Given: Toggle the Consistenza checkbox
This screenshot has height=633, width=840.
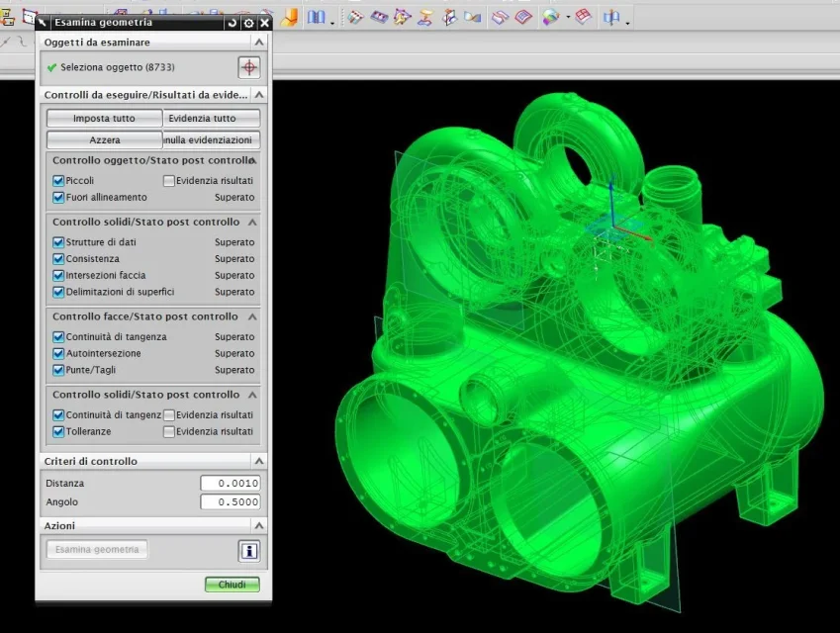Looking at the screenshot, I should point(58,259).
